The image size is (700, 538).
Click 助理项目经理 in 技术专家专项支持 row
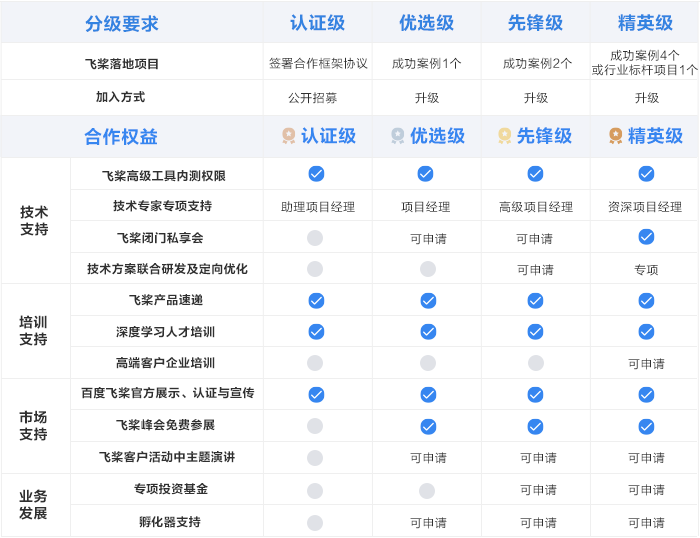pos(318,207)
